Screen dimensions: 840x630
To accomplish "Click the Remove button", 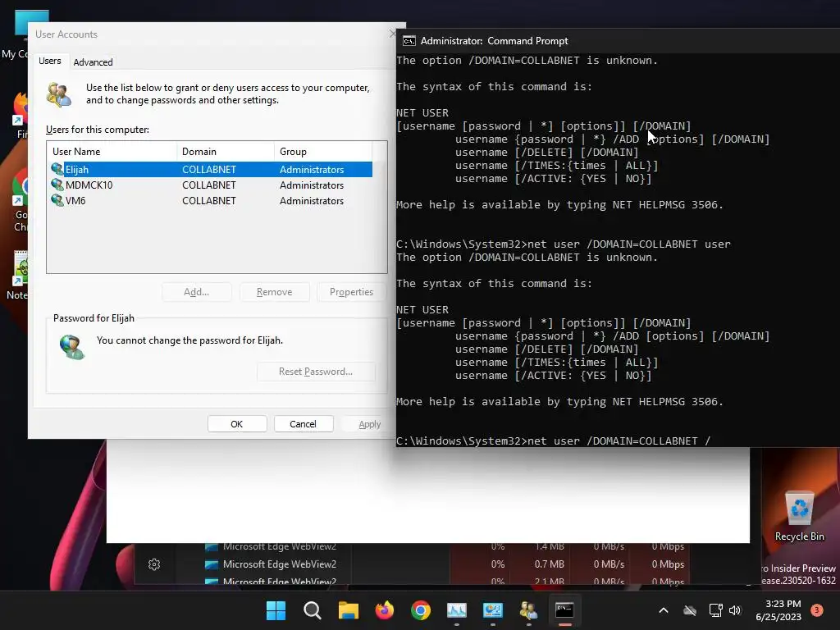I will (274, 292).
